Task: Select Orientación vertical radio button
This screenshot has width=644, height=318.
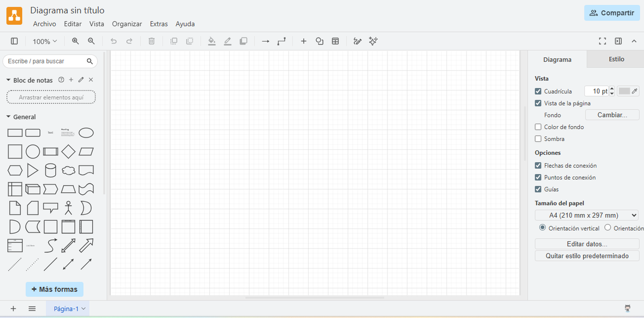Action: click(x=543, y=228)
